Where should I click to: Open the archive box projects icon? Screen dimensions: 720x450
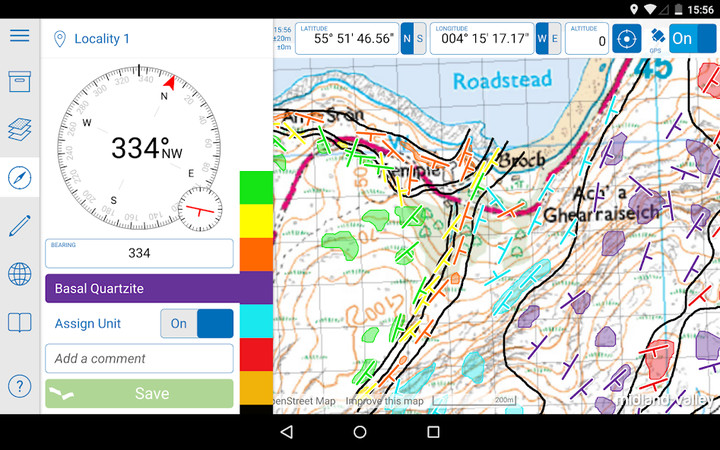point(19,82)
